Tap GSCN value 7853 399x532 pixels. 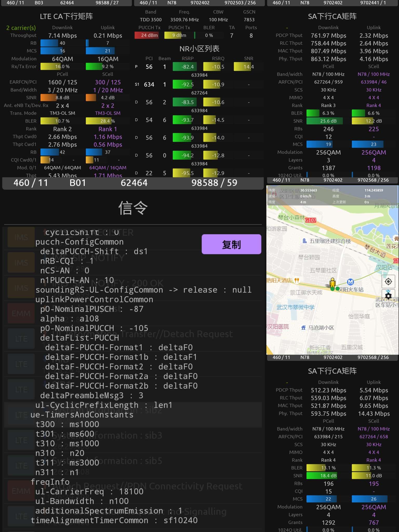(x=249, y=20)
